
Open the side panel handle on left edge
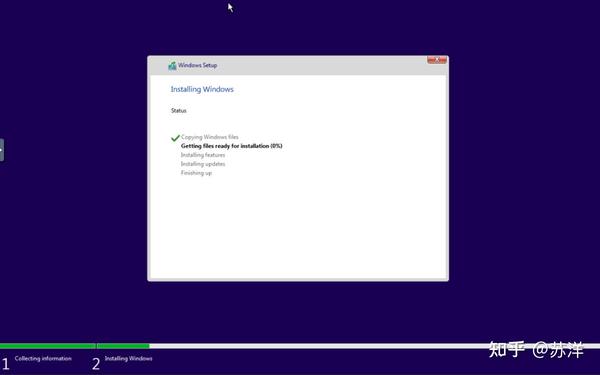(2, 150)
